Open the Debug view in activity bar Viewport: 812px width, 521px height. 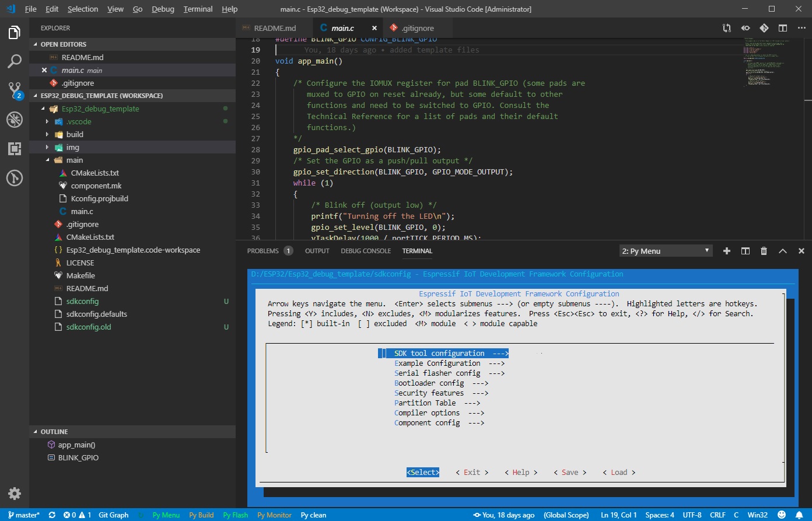(15, 120)
